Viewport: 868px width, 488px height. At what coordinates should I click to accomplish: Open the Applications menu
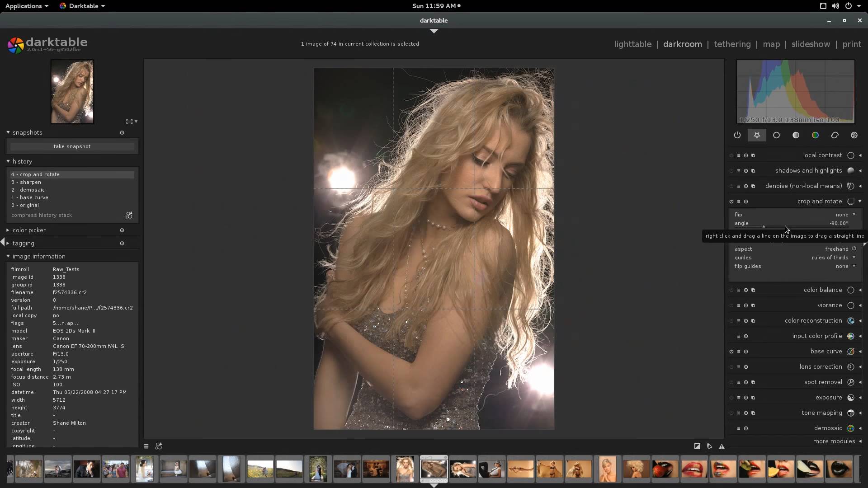(26, 6)
